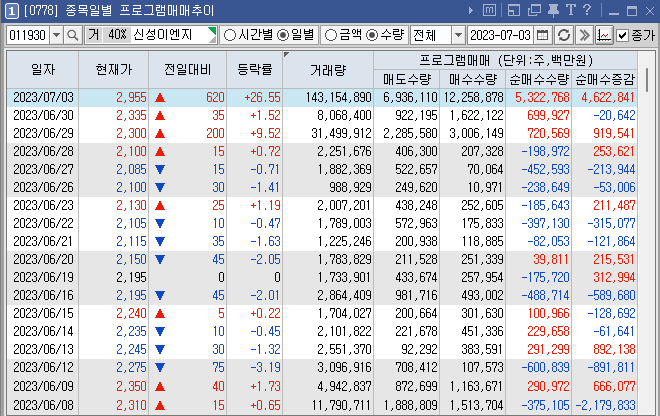
Task: Open the chart view icon
Action: [604, 35]
